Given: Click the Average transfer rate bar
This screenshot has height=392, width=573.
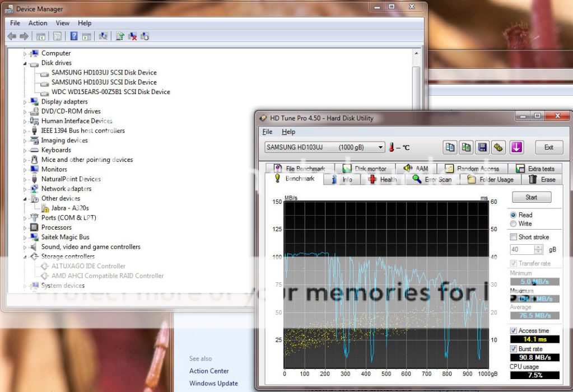Looking at the screenshot, I should click(533, 315).
